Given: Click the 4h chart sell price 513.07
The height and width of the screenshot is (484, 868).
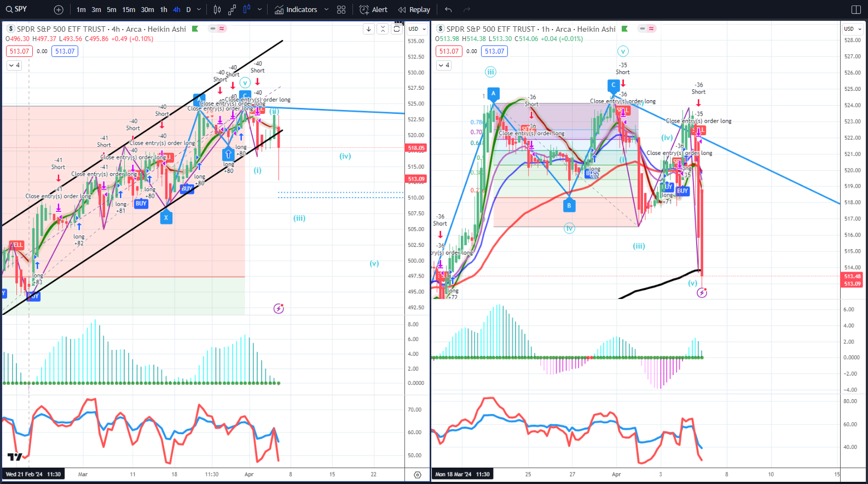Looking at the screenshot, I should click(19, 51).
